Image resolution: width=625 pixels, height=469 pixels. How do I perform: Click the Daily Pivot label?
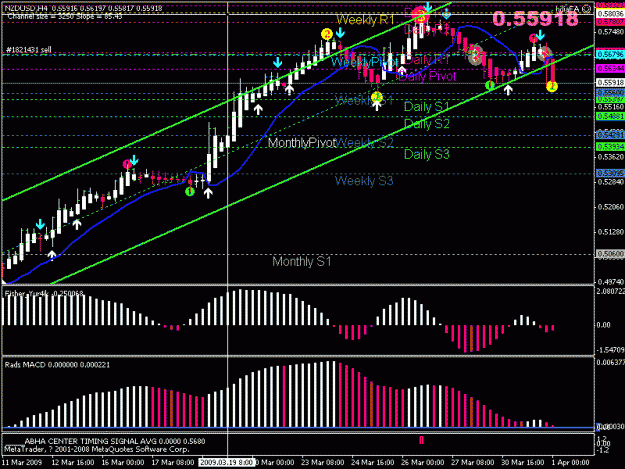pyautogui.click(x=427, y=76)
